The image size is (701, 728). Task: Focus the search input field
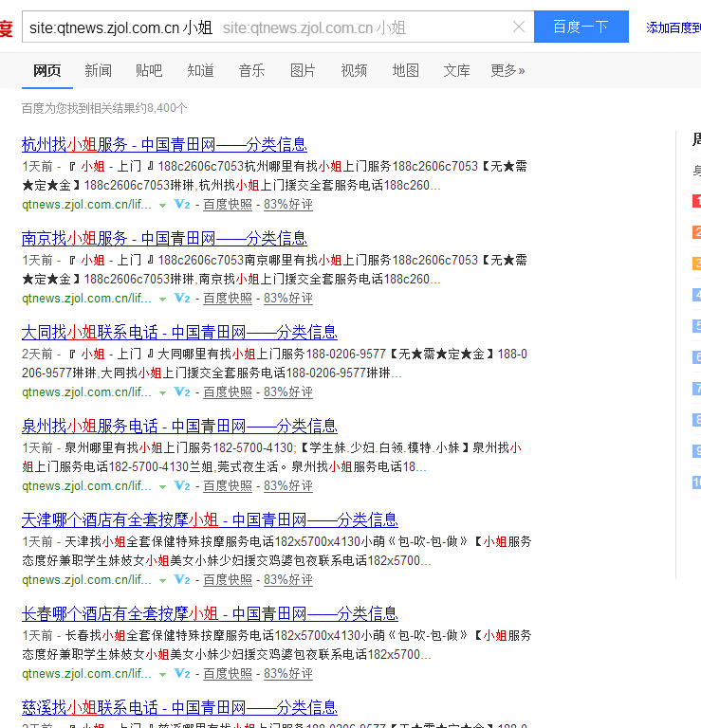tap(278, 27)
